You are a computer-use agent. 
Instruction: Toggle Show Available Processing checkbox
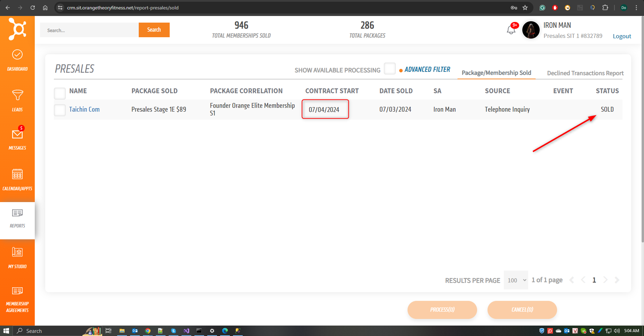point(390,69)
